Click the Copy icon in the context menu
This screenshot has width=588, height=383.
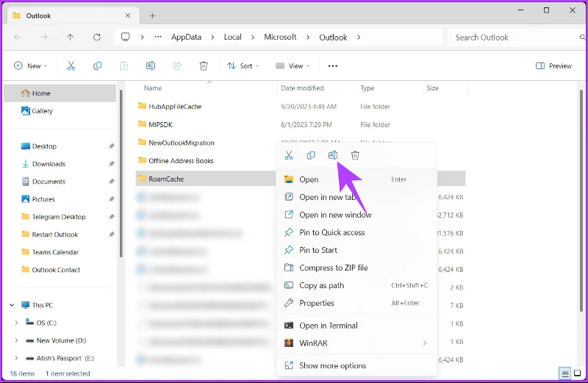click(x=311, y=155)
